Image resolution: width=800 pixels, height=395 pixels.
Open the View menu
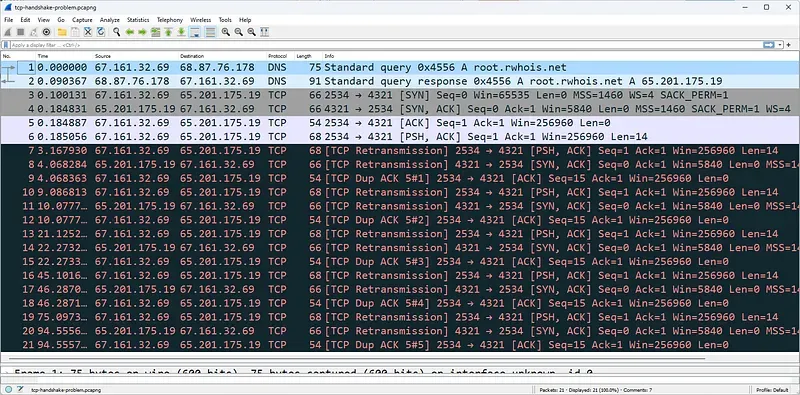(44, 20)
